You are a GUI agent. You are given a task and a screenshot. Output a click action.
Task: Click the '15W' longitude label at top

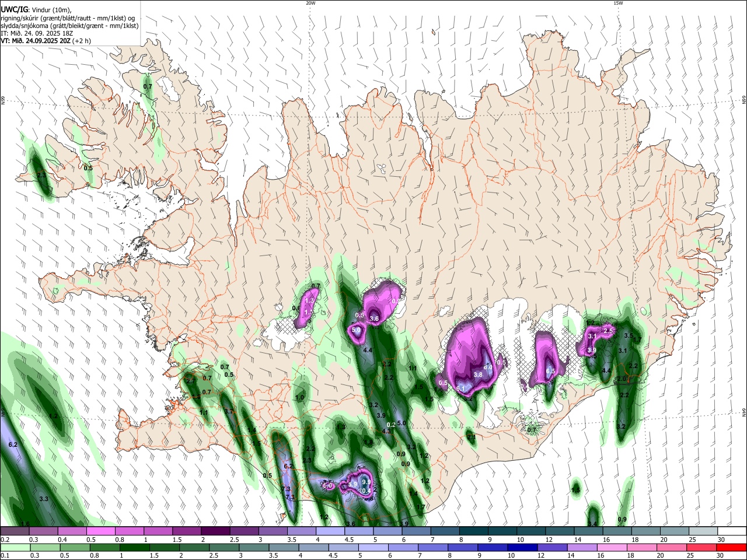(x=618, y=3)
